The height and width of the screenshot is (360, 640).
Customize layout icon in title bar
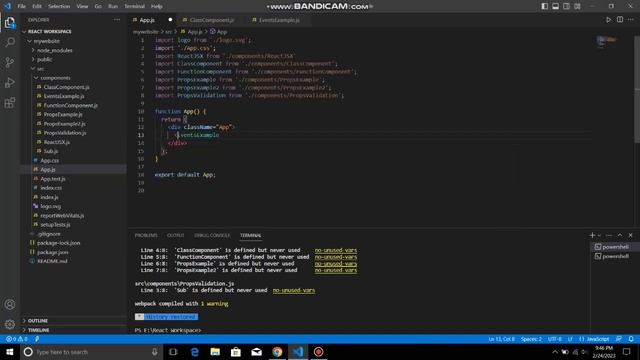(577, 6)
